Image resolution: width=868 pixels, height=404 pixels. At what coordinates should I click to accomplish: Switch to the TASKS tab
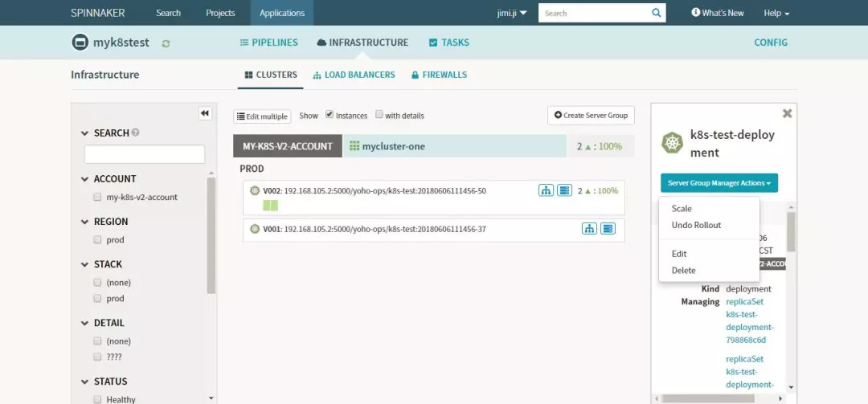coord(449,43)
